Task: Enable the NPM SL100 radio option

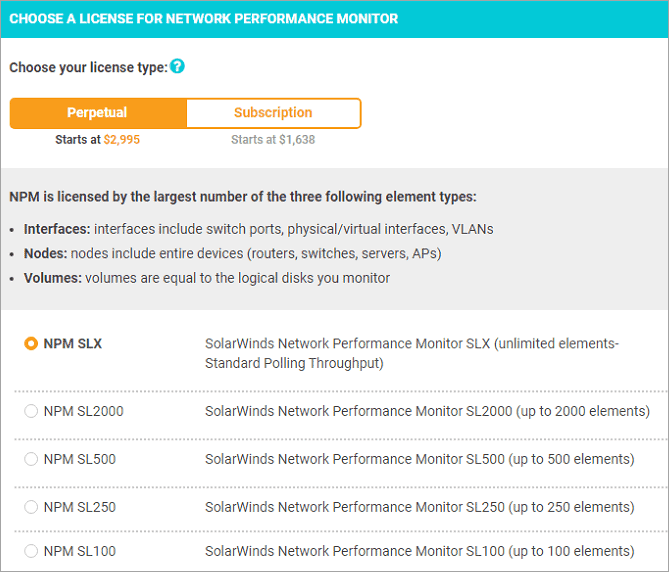Action: pos(31,551)
